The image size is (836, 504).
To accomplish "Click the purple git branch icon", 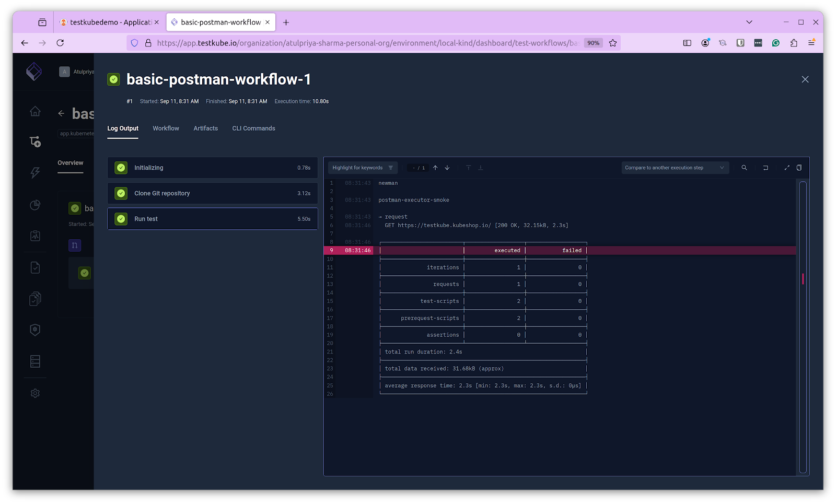I will 75,245.
